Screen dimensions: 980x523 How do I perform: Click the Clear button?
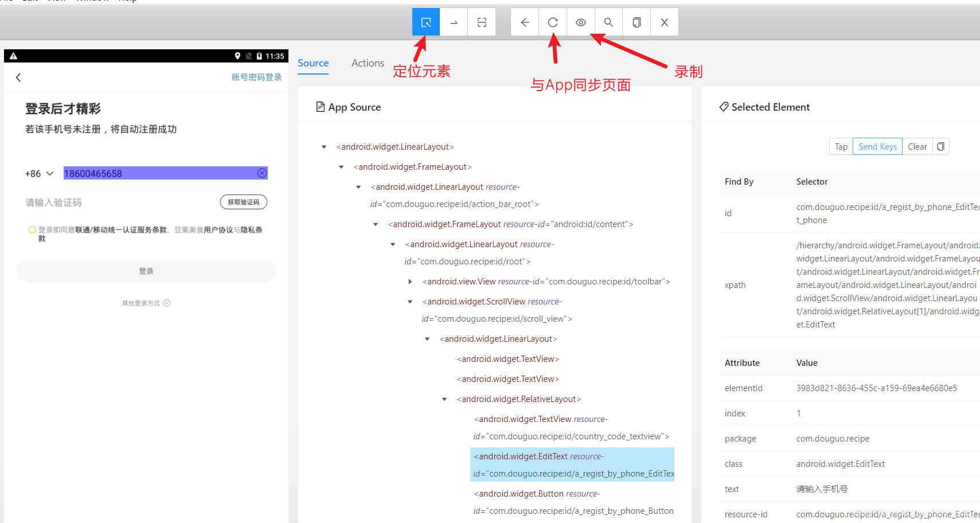point(917,147)
